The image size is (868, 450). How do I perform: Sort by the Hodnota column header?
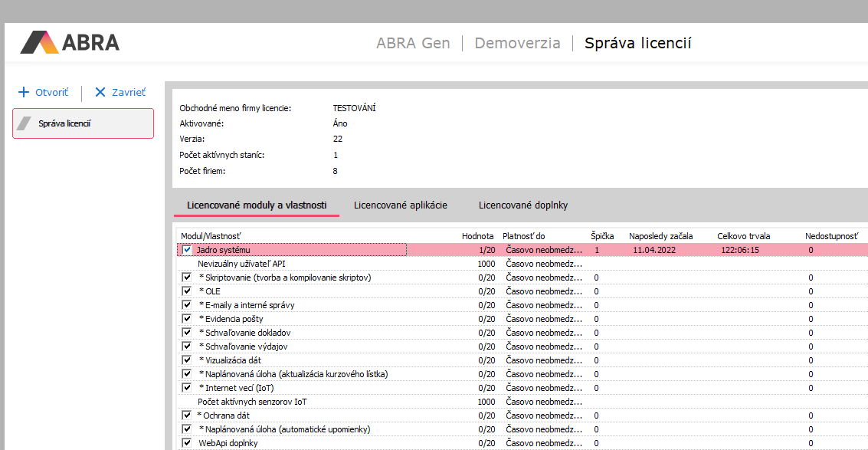coord(477,236)
